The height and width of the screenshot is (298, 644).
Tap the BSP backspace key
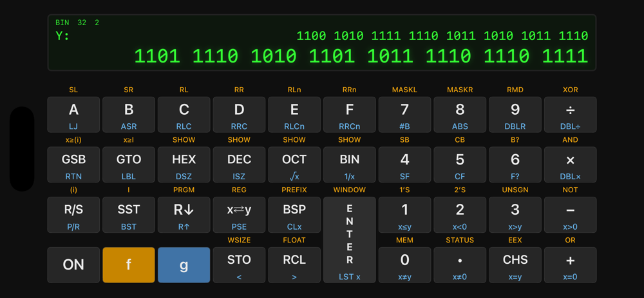point(294,215)
